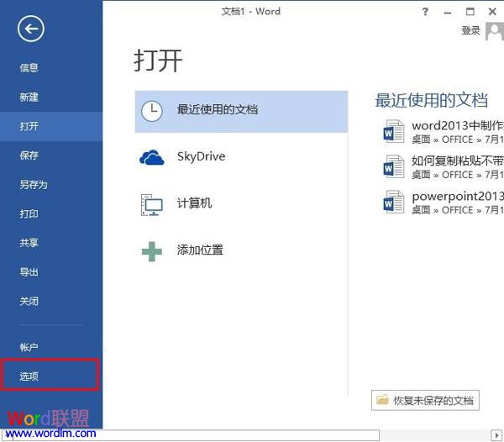Click the 登录 sign-in link
The image size is (504, 442).
point(471,30)
